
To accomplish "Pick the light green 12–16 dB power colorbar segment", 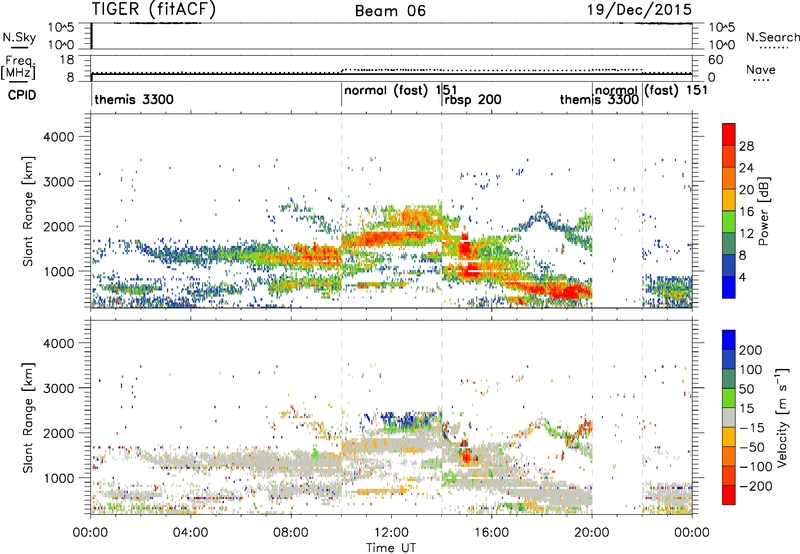I will (x=729, y=222).
